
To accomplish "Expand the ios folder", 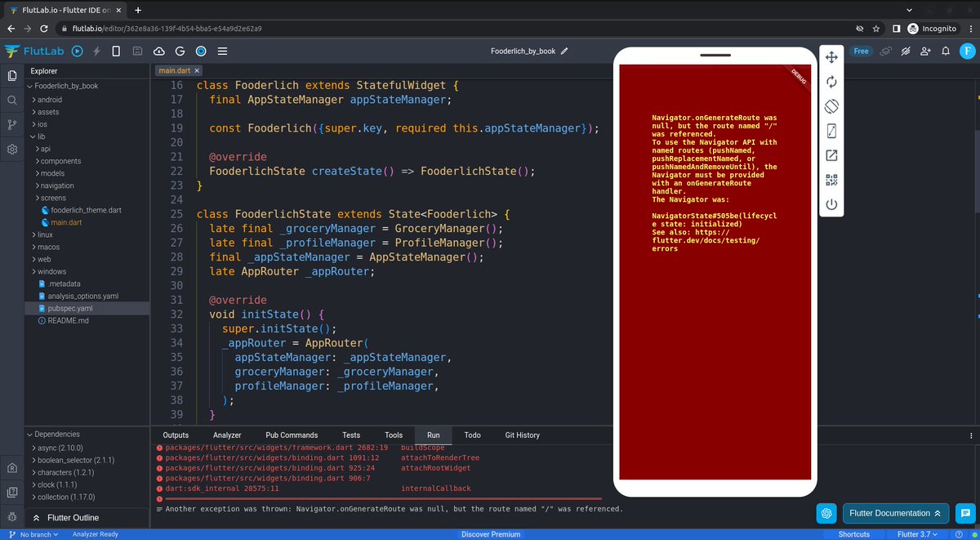I will click(42, 124).
